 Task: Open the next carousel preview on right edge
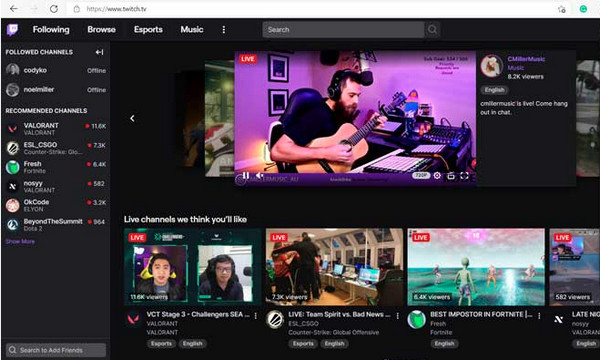tap(588, 118)
